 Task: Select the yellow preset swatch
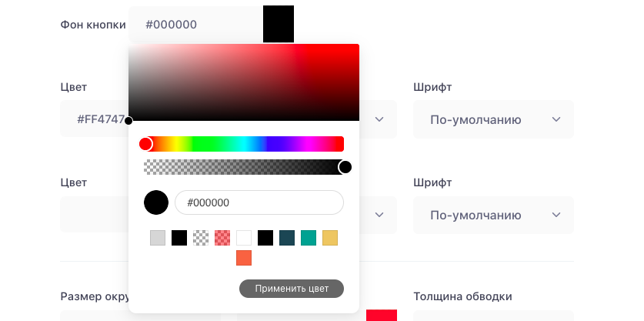click(x=330, y=238)
